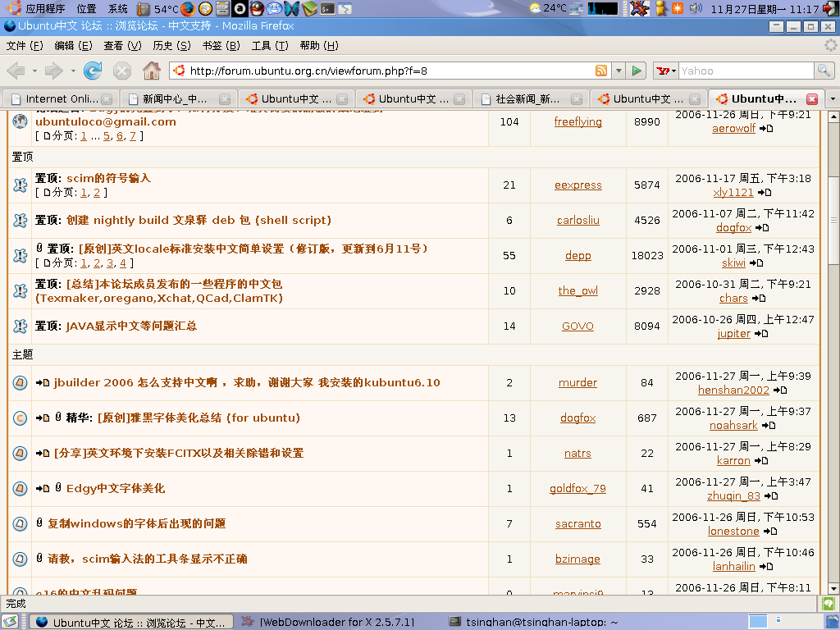Screen dimensions: 840x630
Task: Open the Back history dropdown arrow
Action: point(34,71)
